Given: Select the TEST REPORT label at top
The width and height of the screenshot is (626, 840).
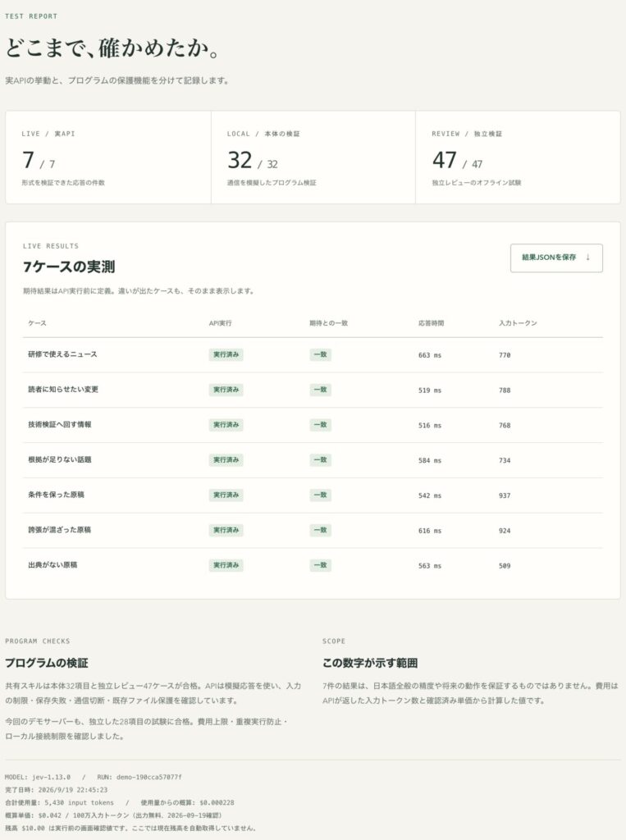Looking at the screenshot, I should (31, 16).
